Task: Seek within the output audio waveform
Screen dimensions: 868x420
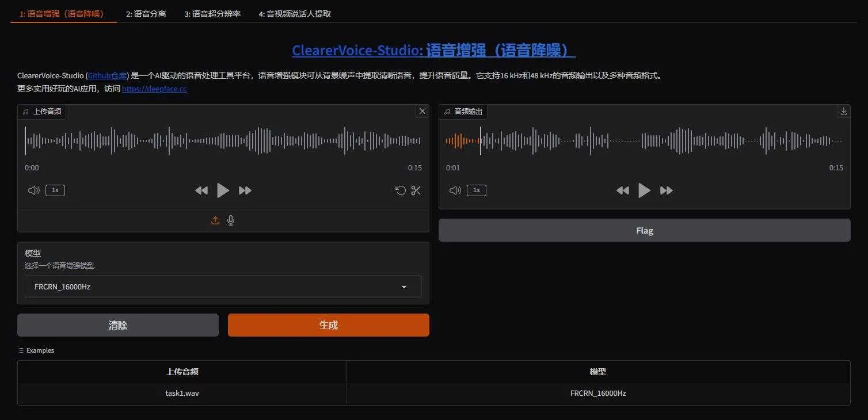Action: 645,140
